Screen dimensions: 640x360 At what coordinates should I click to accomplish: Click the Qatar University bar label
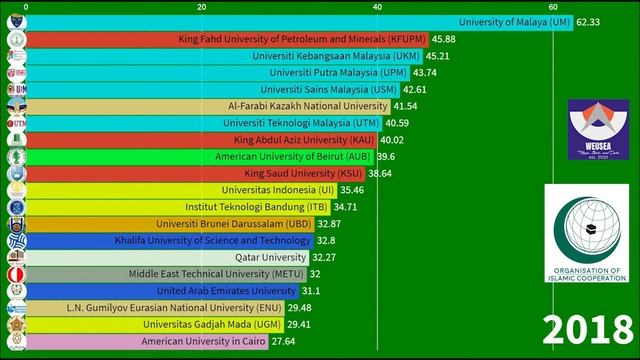click(271, 258)
